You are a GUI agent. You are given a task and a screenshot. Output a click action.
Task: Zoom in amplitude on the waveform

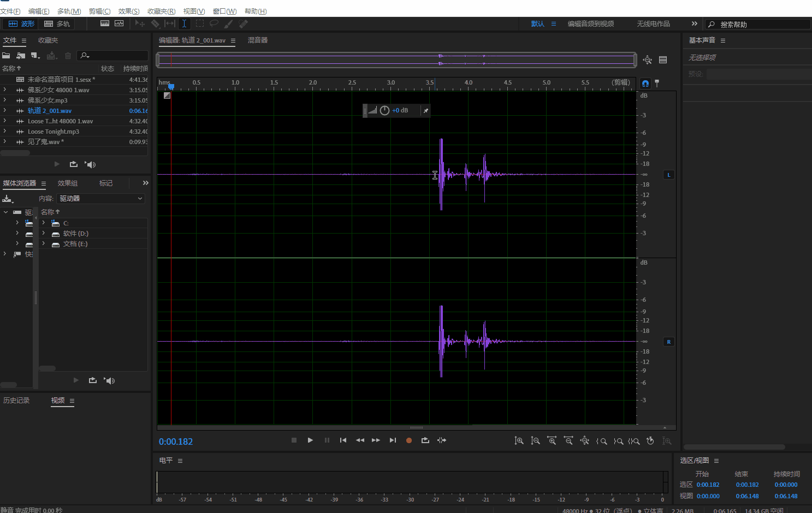tap(519, 440)
